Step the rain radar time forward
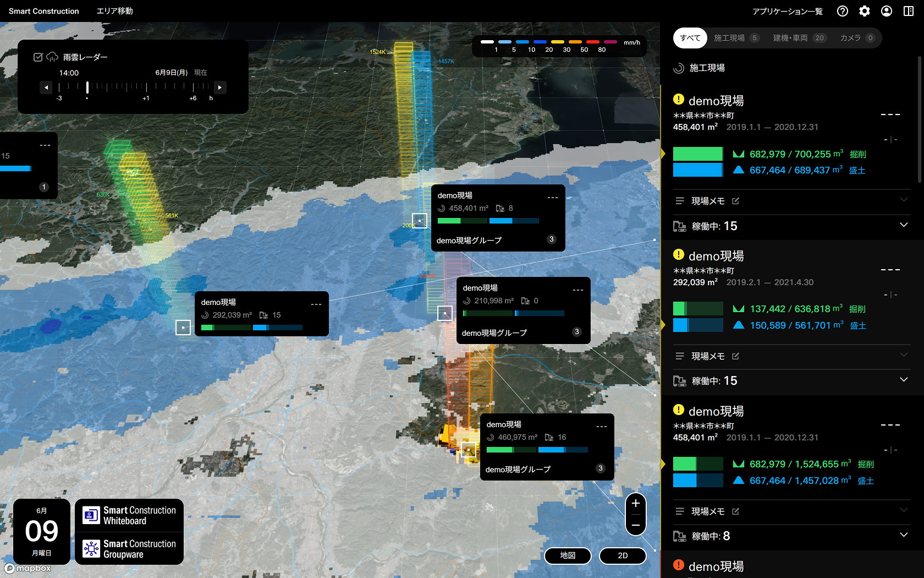Image resolution: width=924 pixels, height=578 pixels. [220, 88]
